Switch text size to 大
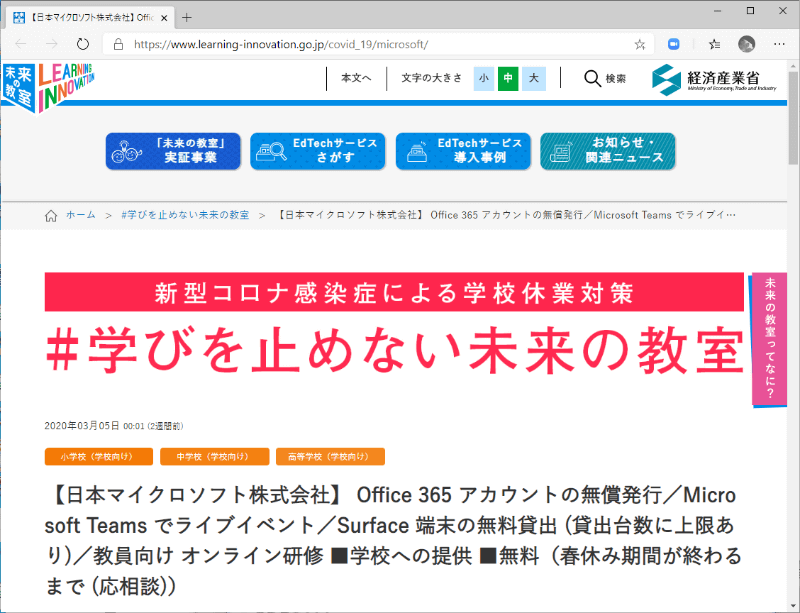This screenshot has height=613, width=800. point(532,78)
